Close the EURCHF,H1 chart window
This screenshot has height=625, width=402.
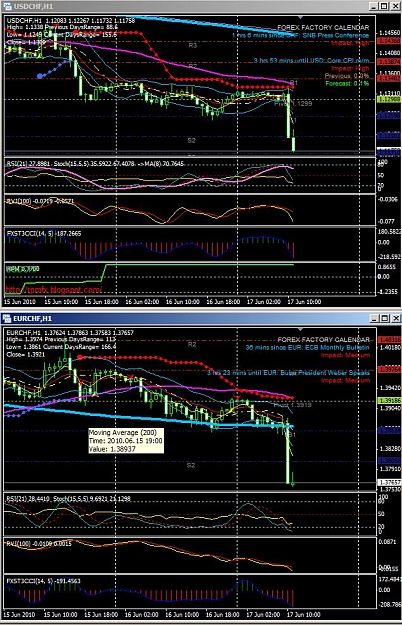coord(396,318)
